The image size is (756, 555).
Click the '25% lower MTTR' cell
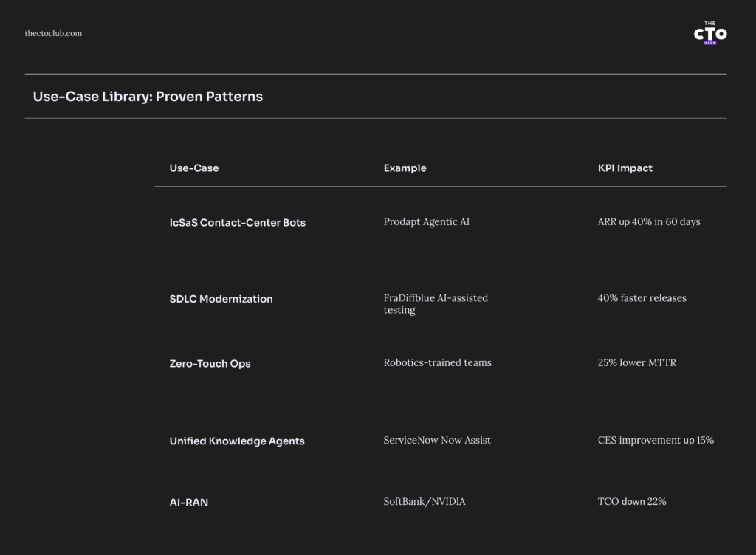click(x=637, y=362)
